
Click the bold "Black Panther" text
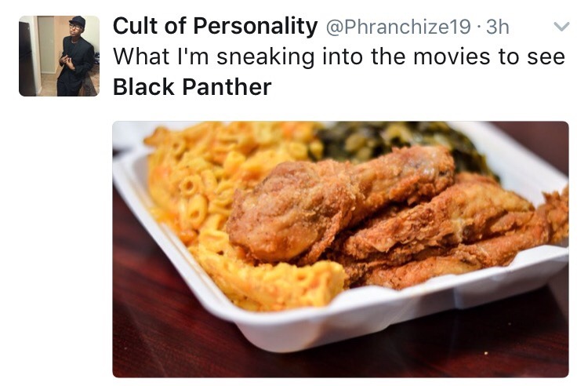point(192,87)
